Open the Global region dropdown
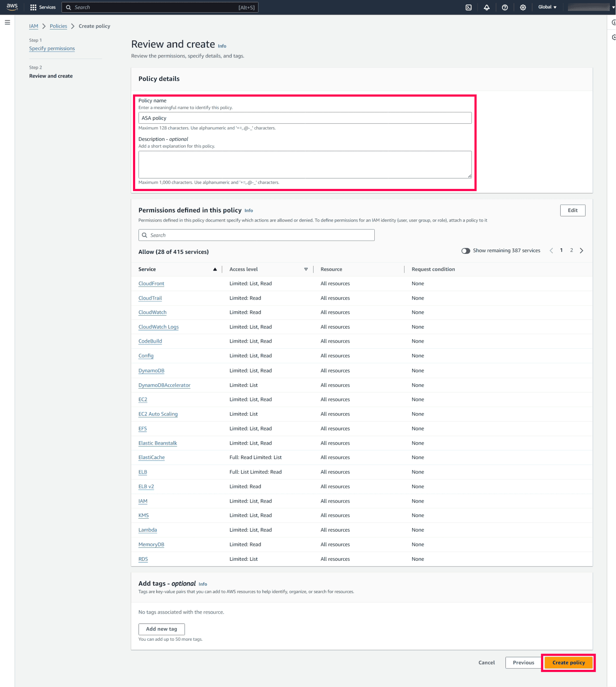Image resolution: width=616 pixels, height=687 pixels. coord(547,7)
